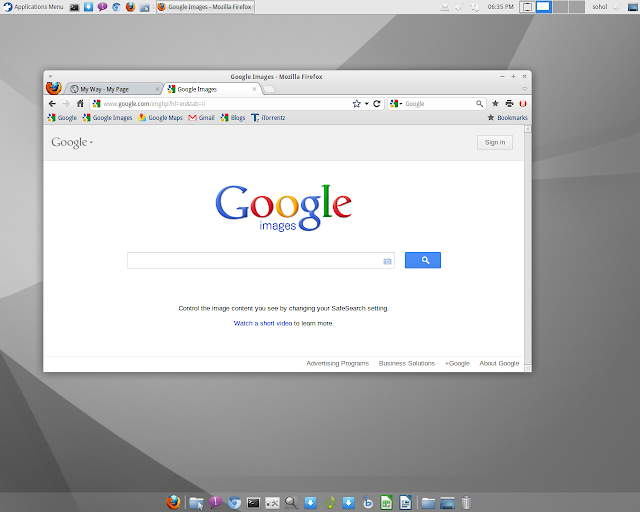The width and height of the screenshot is (640, 512).
Task: Click the +Google footer link
Action: coord(457,363)
